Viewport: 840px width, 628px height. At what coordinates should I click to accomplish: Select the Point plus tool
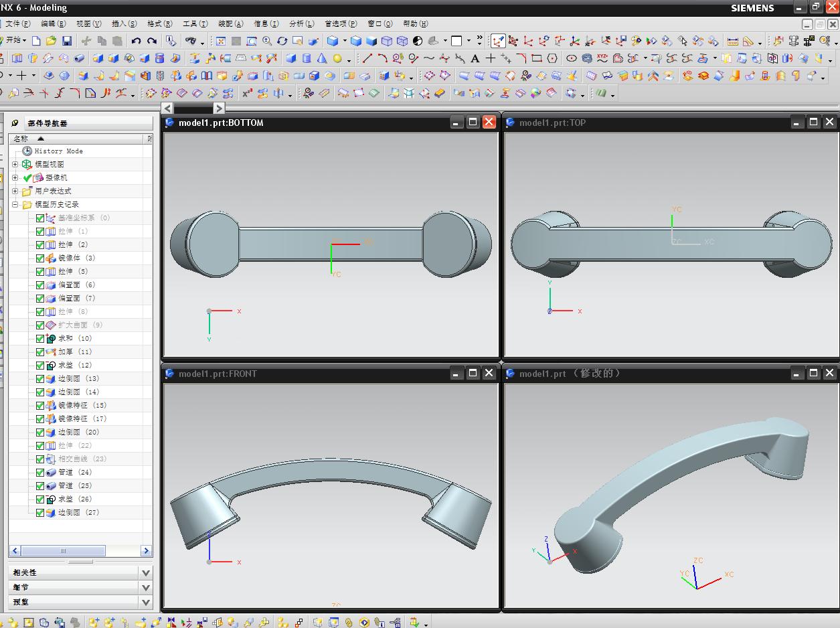[x=491, y=58]
